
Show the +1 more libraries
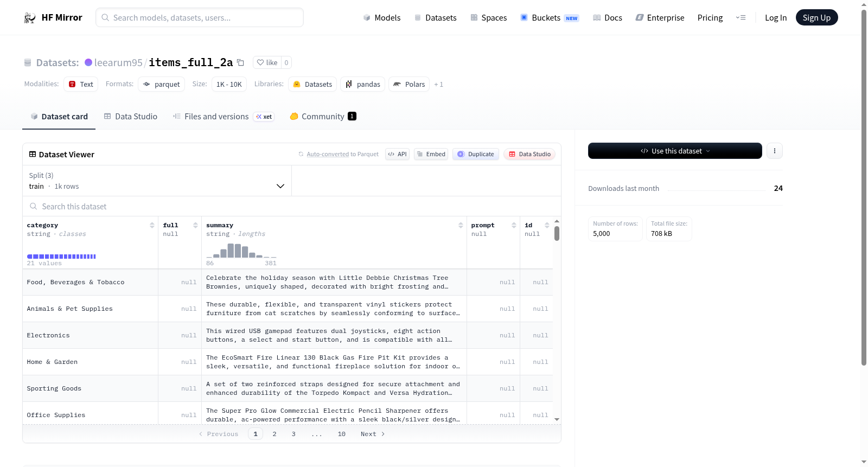(x=438, y=84)
